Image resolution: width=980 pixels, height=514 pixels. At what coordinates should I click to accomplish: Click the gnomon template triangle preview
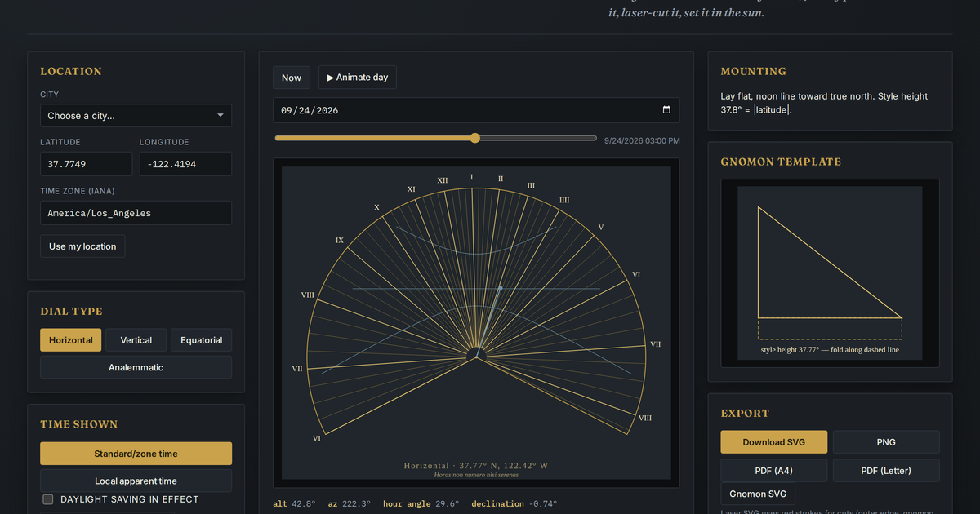830,273
